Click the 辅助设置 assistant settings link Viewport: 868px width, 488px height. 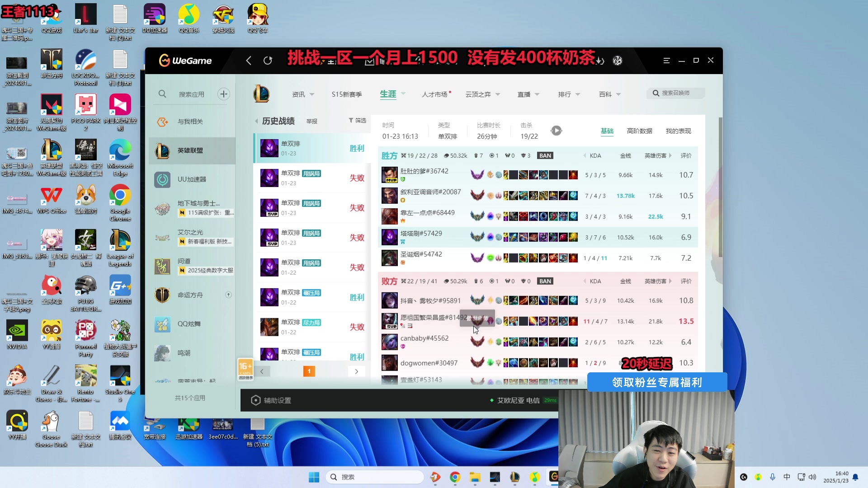(276, 400)
